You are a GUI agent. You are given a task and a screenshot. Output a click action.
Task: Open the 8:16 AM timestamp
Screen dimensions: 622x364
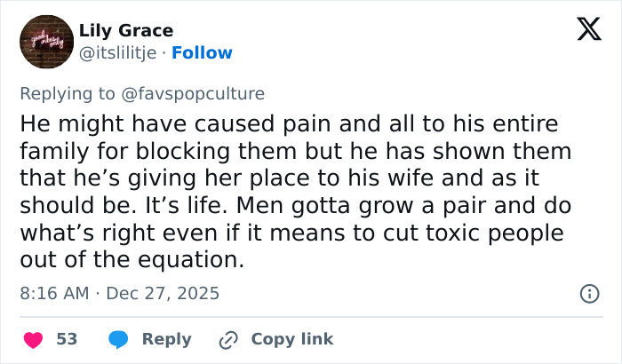(54, 293)
